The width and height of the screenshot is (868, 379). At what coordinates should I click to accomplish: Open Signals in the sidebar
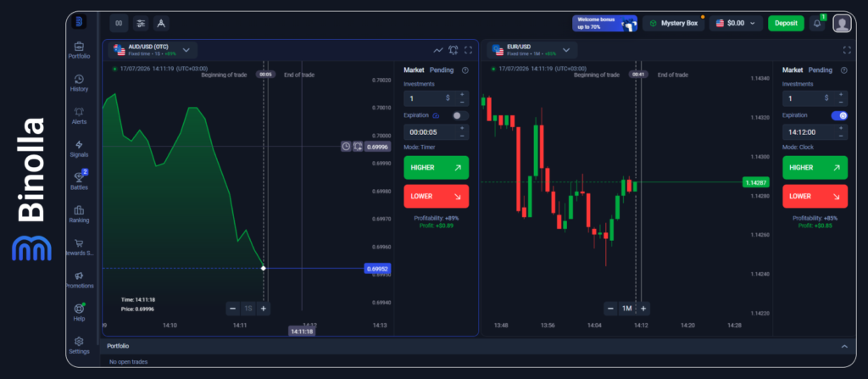(79, 148)
